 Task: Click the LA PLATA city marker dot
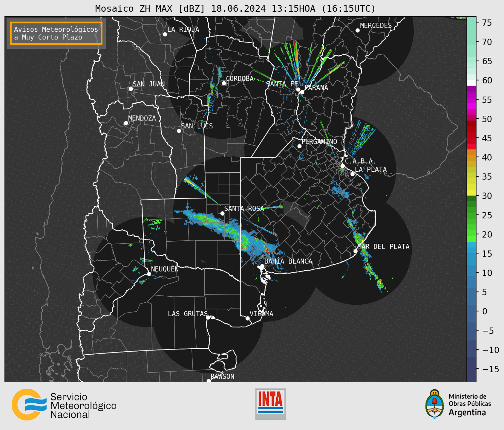[353, 174]
